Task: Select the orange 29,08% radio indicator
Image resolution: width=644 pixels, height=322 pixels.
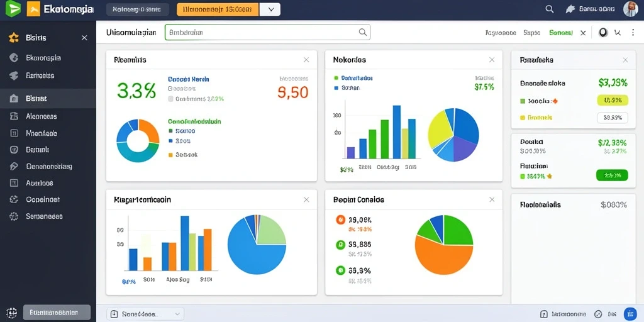Action: pos(340,219)
